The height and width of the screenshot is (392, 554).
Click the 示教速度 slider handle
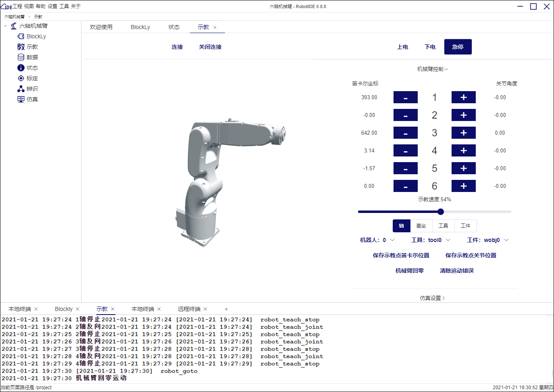(x=441, y=212)
